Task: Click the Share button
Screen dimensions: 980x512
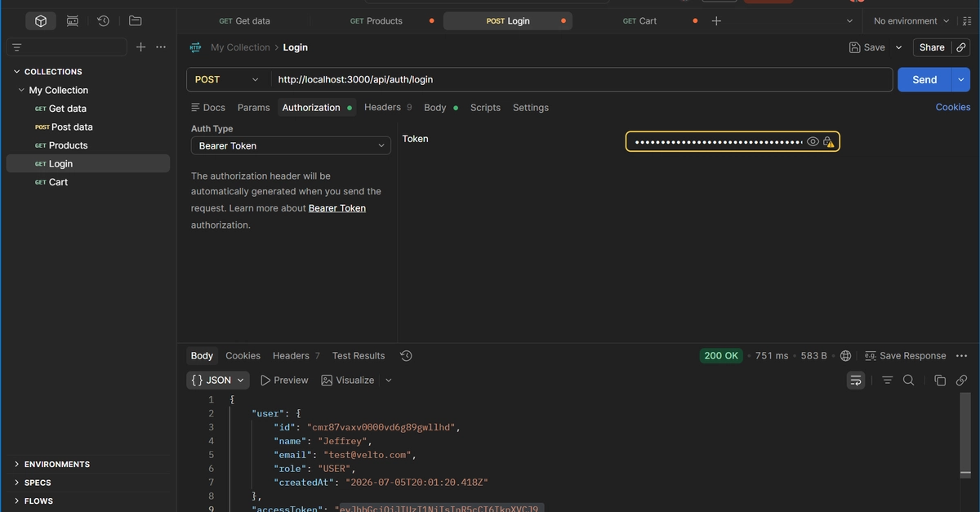Action: pos(932,47)
